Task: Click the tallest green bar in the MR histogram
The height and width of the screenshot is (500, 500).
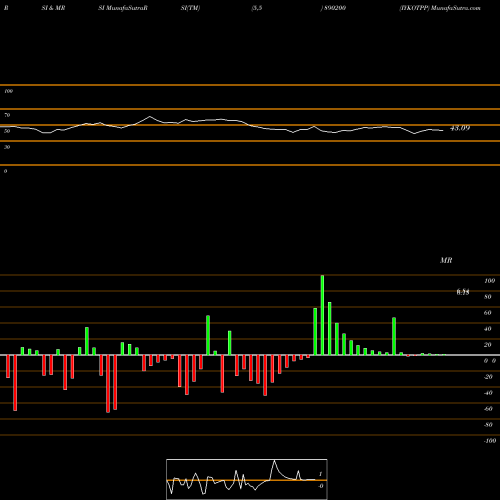Action: 322,315
